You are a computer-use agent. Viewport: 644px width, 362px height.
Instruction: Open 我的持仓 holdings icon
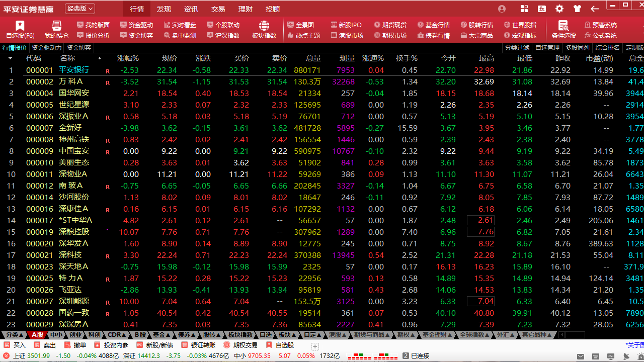pyautogui.click(x=57, y=30)
